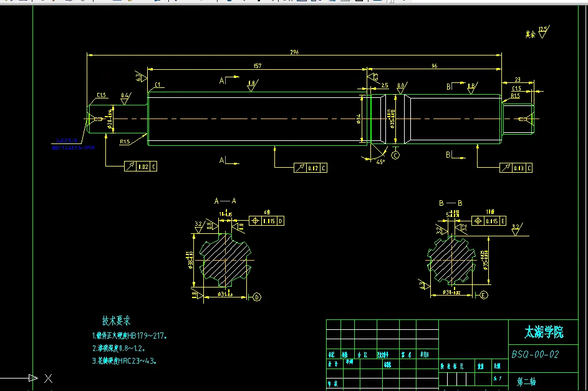Image resolution: width=588 pixels, height=391 pixels.
Task: Select the 45° angle dimension
Action: [x=380, y=162]
